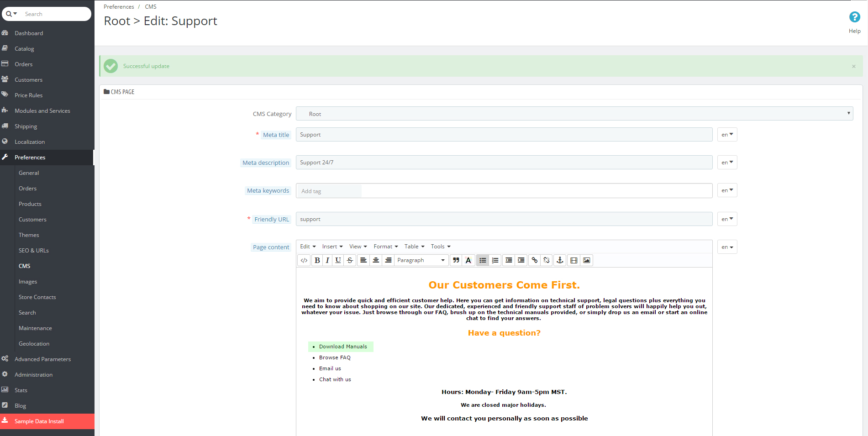Go to Orders main menu
The width and height of the screenshot is (868, 436).
click(23, 64)
